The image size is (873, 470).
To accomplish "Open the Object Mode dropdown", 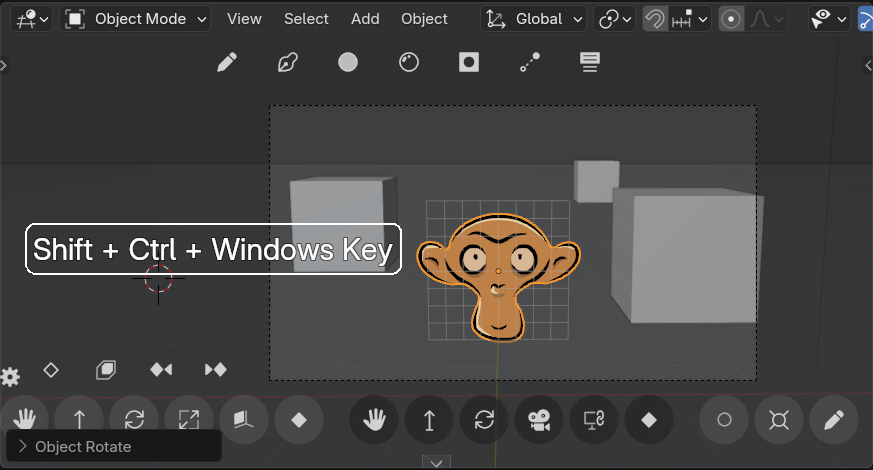I will (x=135, y=19).
